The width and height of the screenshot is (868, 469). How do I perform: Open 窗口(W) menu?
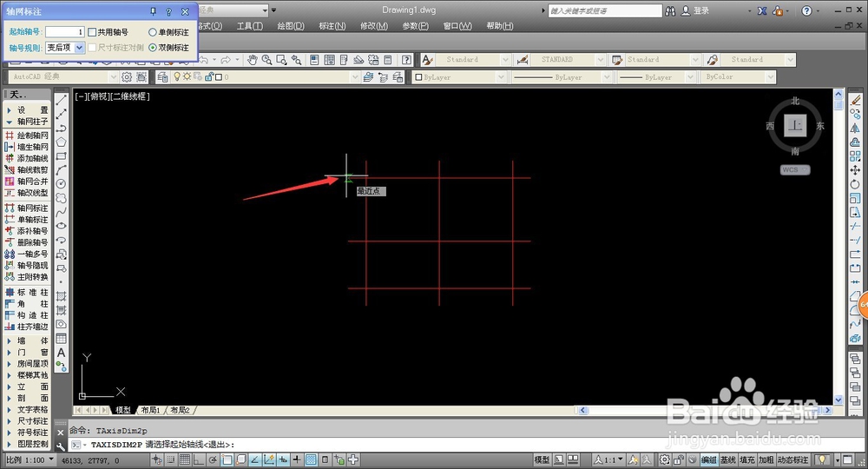457,26
